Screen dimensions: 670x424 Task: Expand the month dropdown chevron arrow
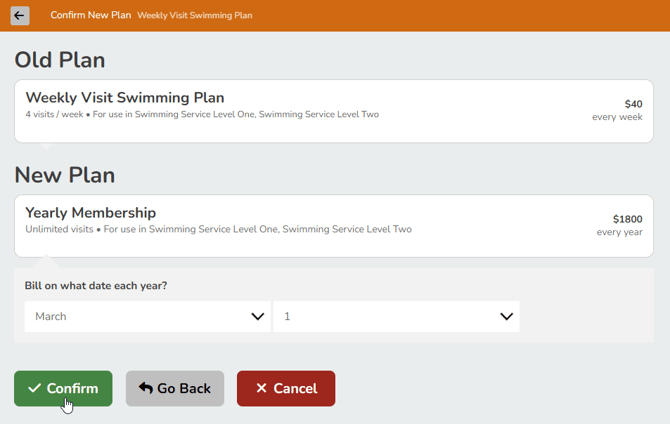point(257,317)
